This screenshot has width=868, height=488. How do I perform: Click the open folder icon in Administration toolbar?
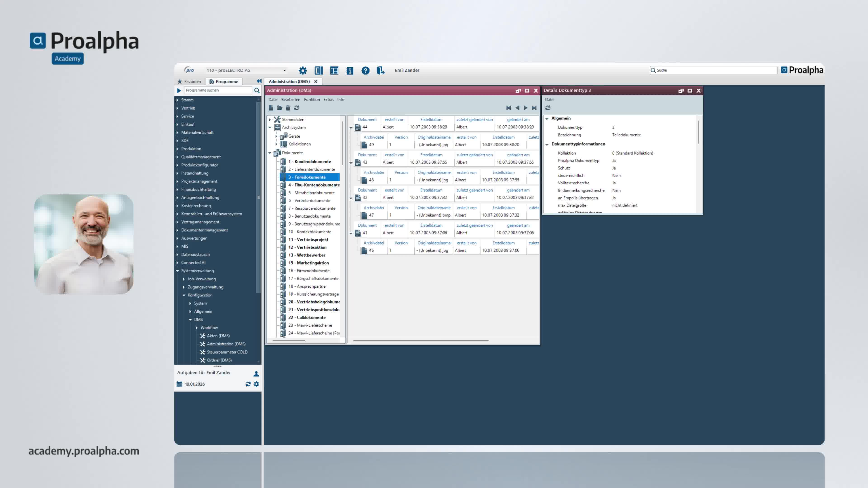click(279, 108)
